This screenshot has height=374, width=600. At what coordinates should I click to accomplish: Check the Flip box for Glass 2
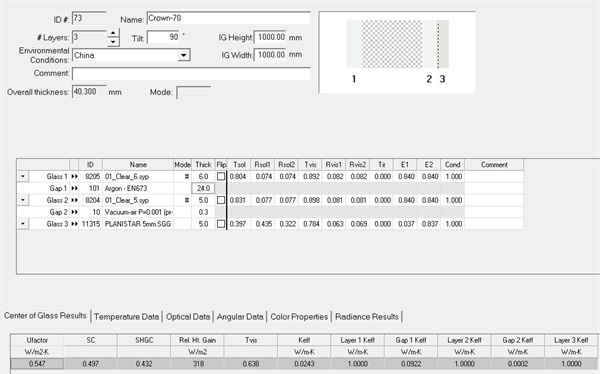click(x=221, y=200)
